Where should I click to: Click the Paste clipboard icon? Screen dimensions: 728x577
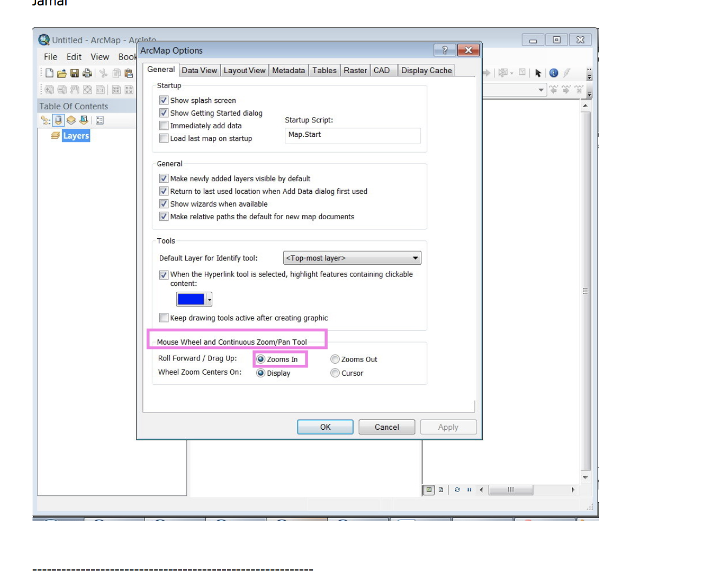click(x=128, y=73)
